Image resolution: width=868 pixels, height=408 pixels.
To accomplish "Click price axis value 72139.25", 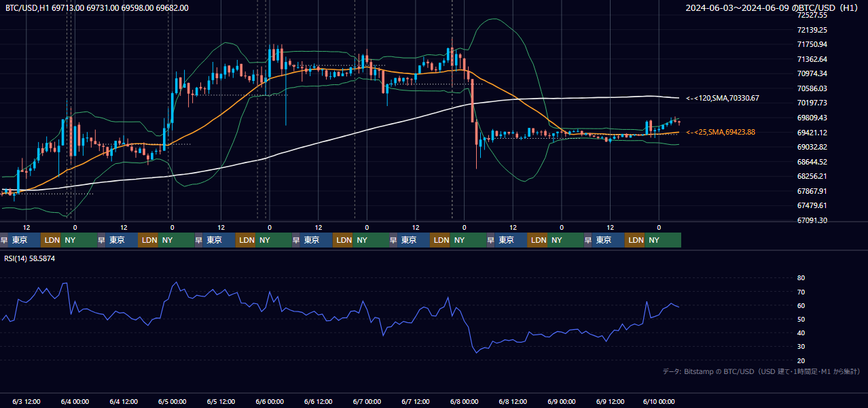I will coord(813,29).
